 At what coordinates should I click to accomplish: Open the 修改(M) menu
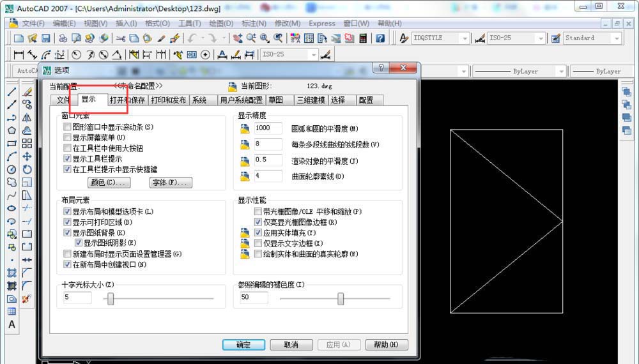(288, 24)
